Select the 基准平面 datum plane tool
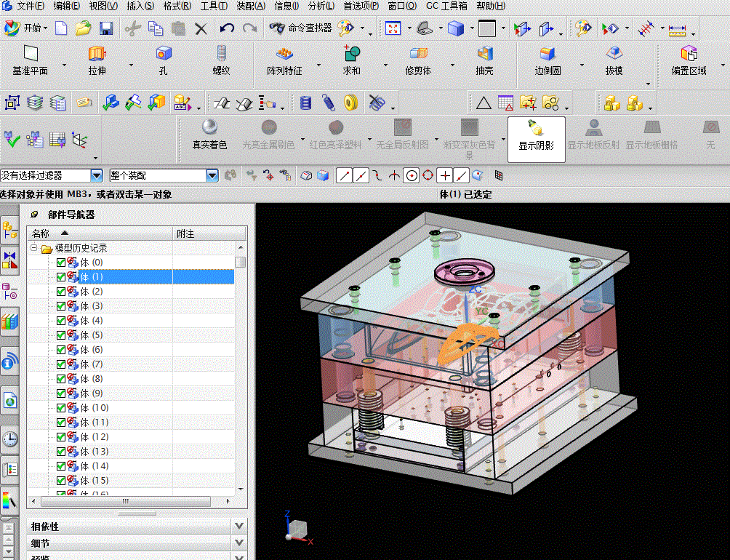This screenshot has height=560, width=730. (31, 60)
